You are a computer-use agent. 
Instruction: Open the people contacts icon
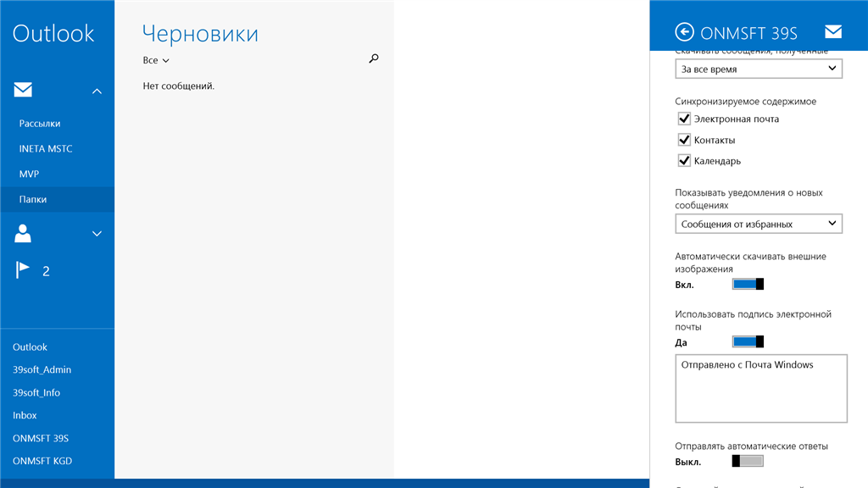23,234
